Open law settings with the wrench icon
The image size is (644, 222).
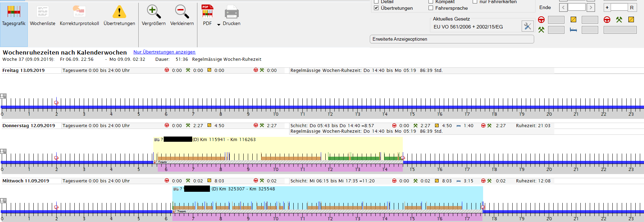point(528,26)
